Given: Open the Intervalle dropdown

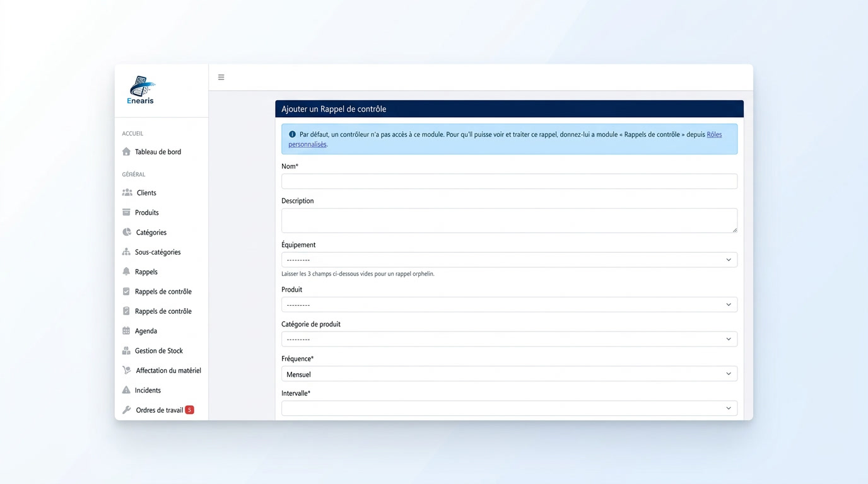Looking at the screenshot, I should click(509, 408).
